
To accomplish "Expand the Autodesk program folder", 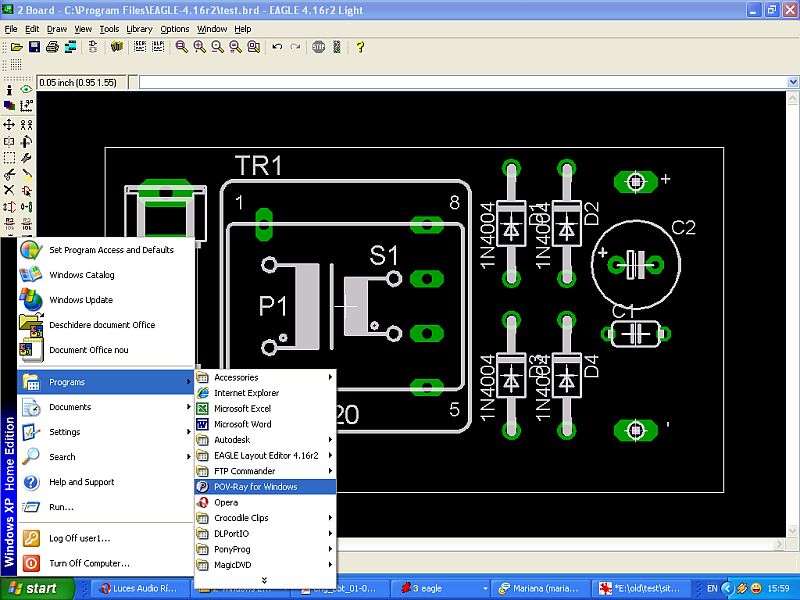I will coord(265,440).
